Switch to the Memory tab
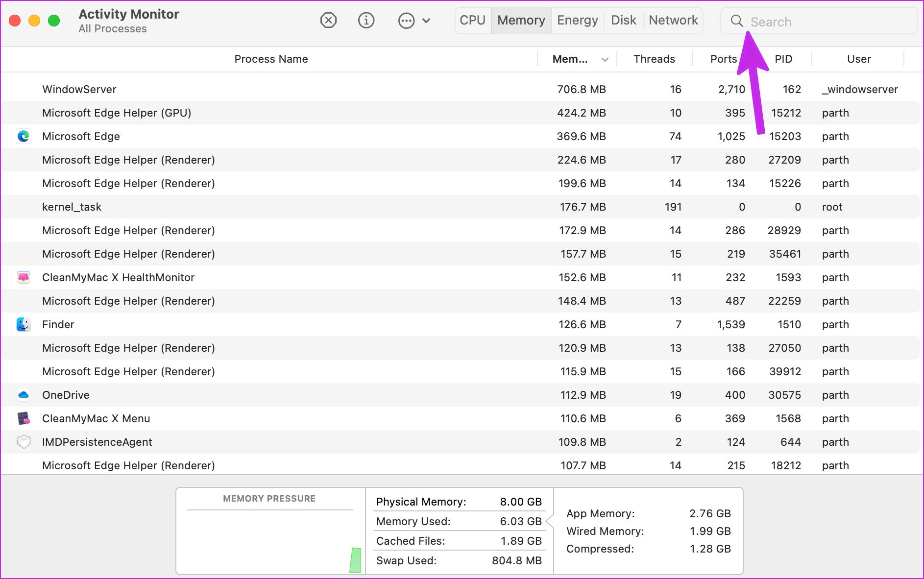Viewport: 924px width, 579px height. tap(521, 21)
